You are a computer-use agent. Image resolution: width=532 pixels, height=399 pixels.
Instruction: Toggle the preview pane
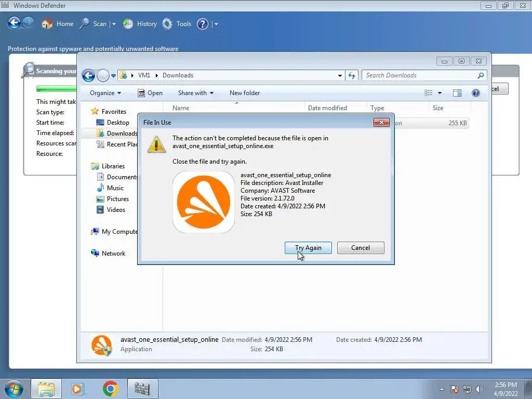pyautogui.click(x=457, y=93)
